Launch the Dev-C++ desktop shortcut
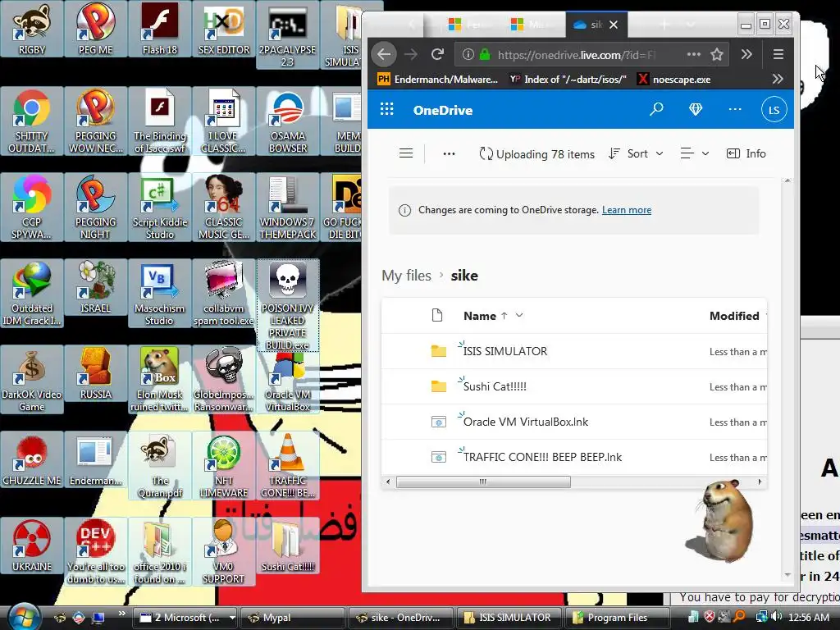The height and width of the screenshot is (630, 840). [95, 552]
